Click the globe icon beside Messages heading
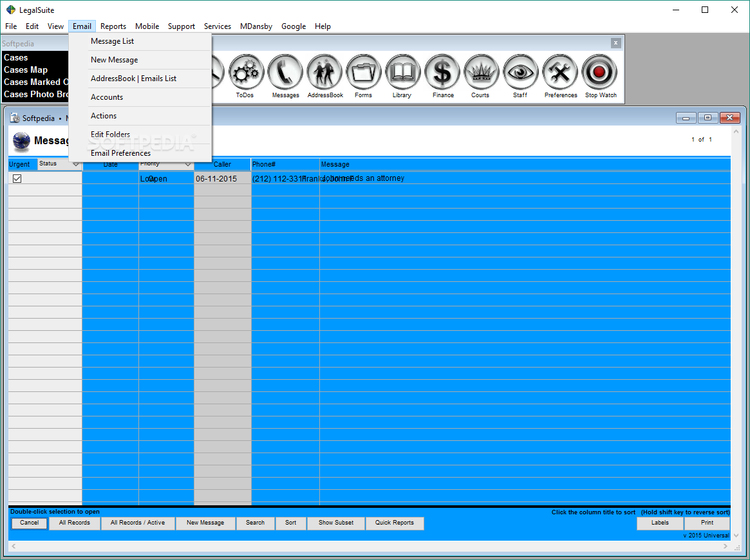Viewport: 750px width, 560px height. coord(21,141)
